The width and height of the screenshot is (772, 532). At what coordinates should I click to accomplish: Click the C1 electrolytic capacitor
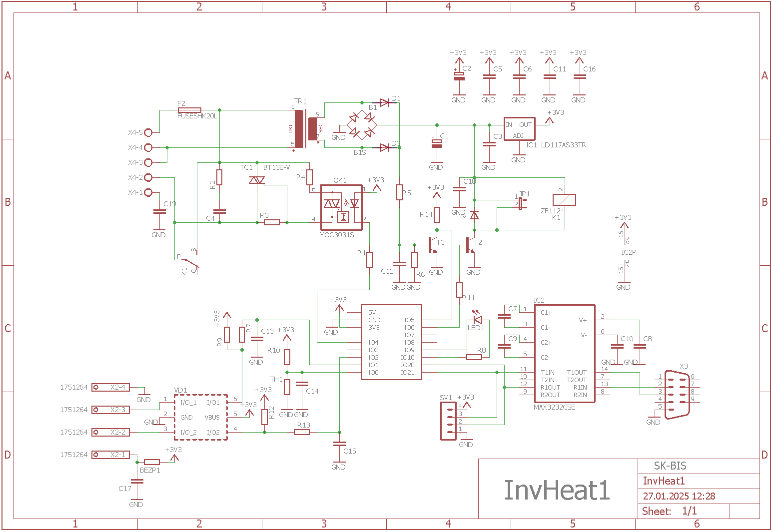437,143
